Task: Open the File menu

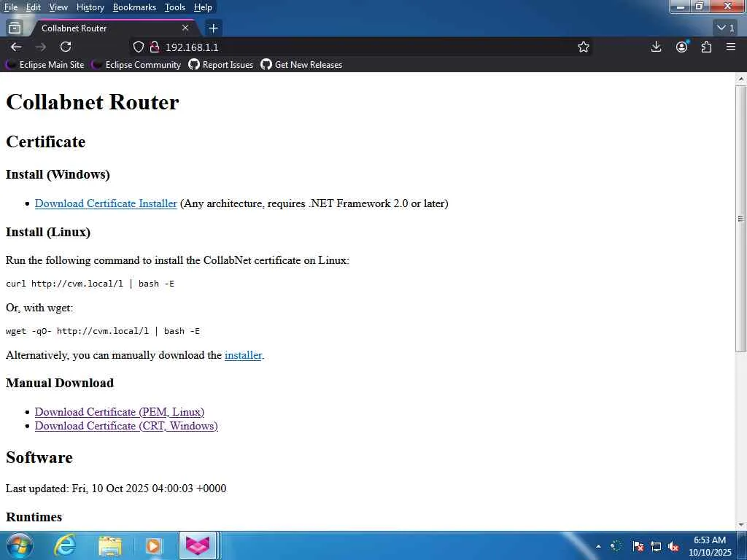Action: pos(10,7)
